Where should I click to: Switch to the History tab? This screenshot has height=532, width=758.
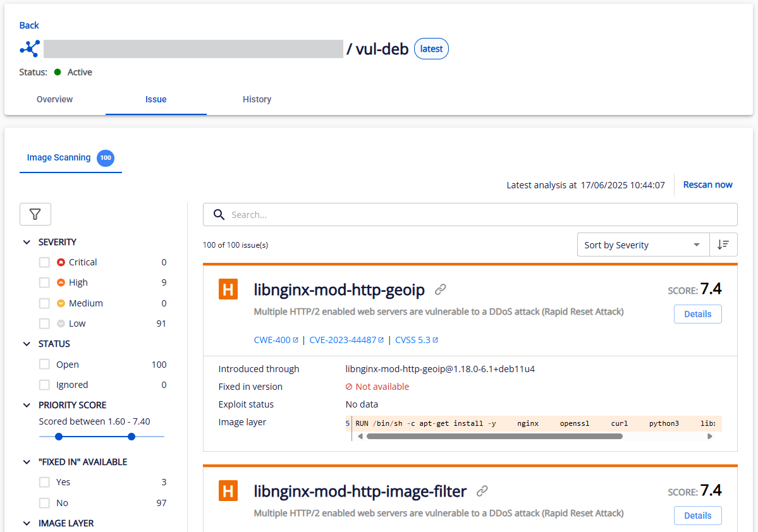257,99
